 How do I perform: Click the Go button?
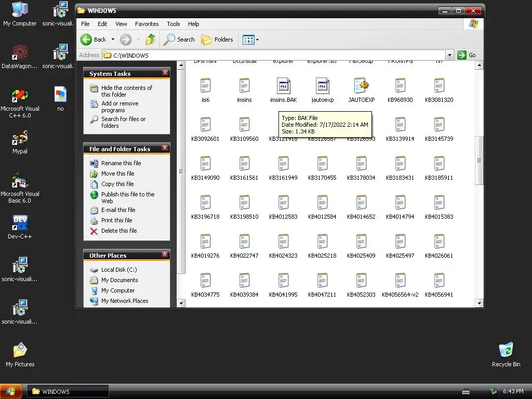point(467,55)
